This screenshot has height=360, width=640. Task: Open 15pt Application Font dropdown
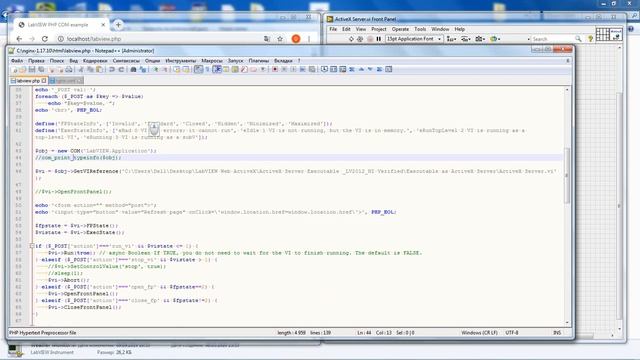point(413,39)
